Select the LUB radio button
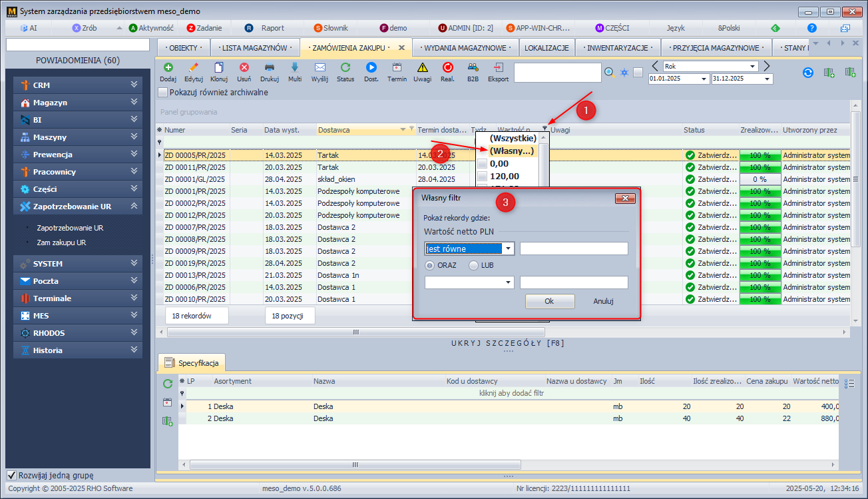The height and width of the screenshot is (499, 868). point(474,265)
